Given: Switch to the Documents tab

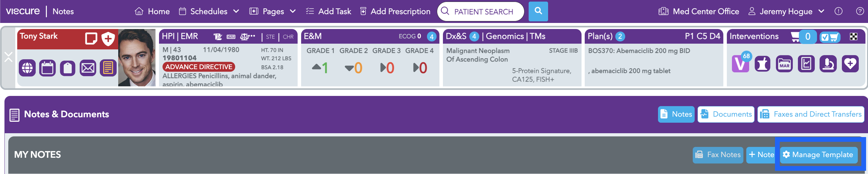Looking at the screenshot, I should click(x=726, y=114).
